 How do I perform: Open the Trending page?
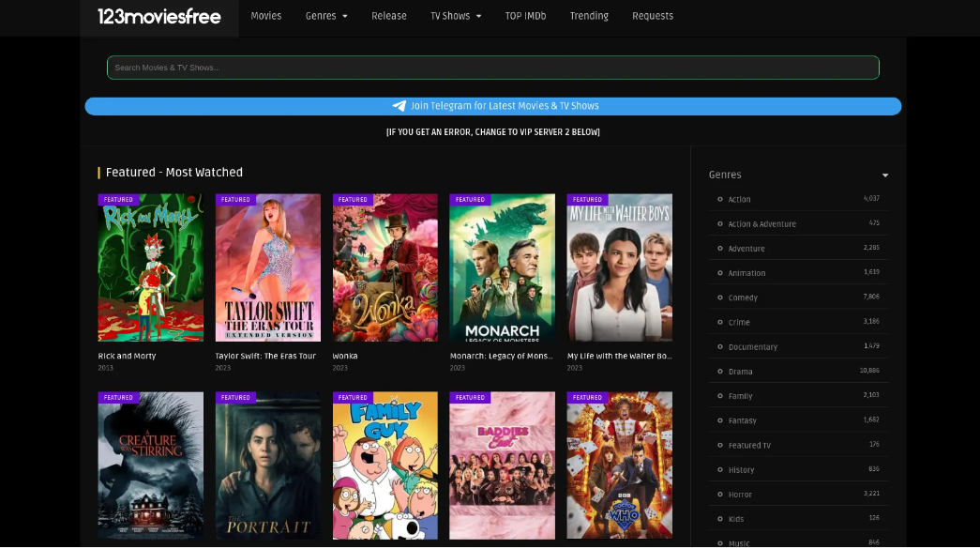point(589,16)
